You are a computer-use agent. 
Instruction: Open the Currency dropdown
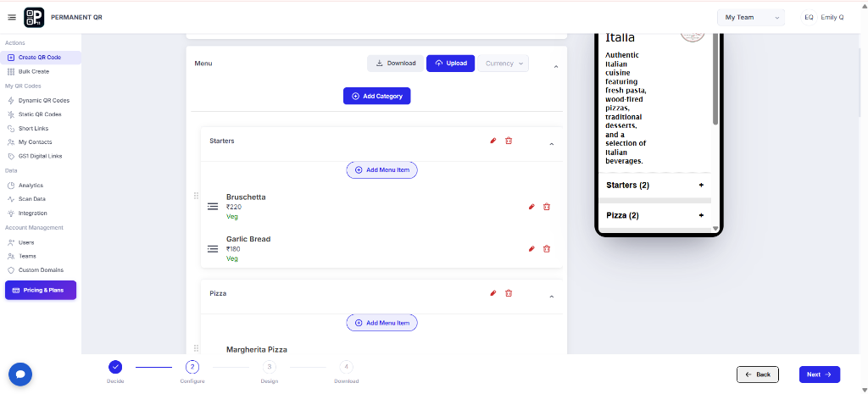[504, 64]
